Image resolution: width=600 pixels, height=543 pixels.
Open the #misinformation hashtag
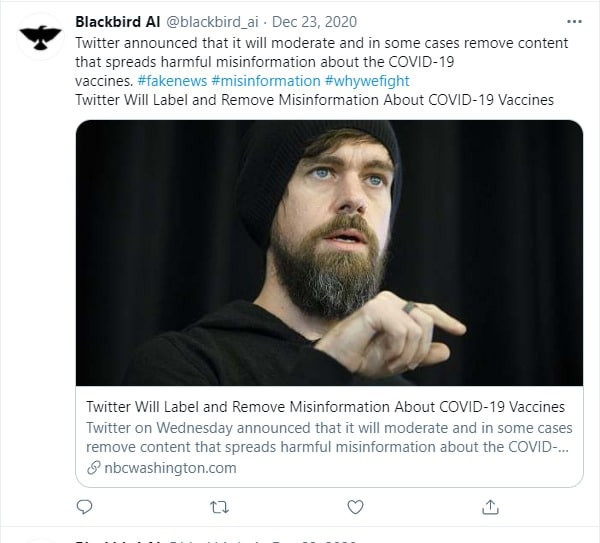point(265,80)
